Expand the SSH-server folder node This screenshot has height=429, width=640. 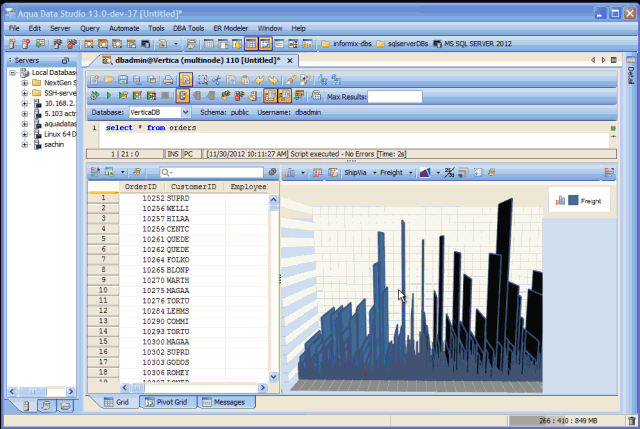[24, 93]
